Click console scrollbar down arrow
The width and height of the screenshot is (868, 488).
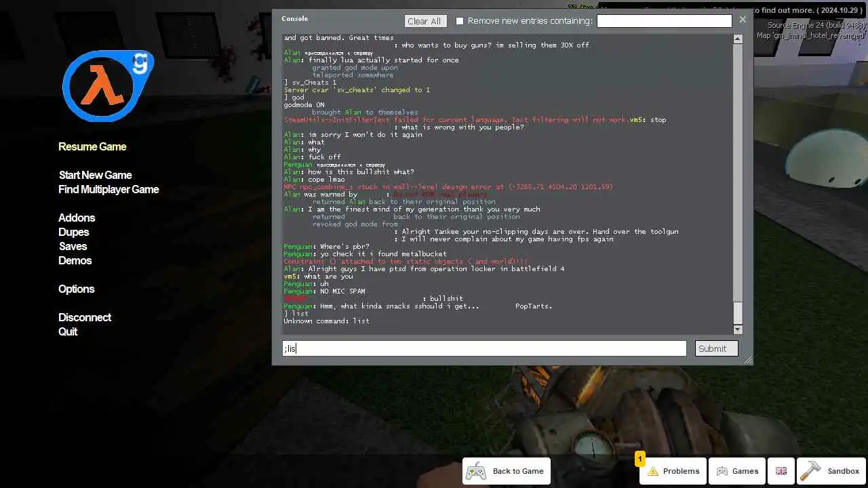tap(738, 329)
